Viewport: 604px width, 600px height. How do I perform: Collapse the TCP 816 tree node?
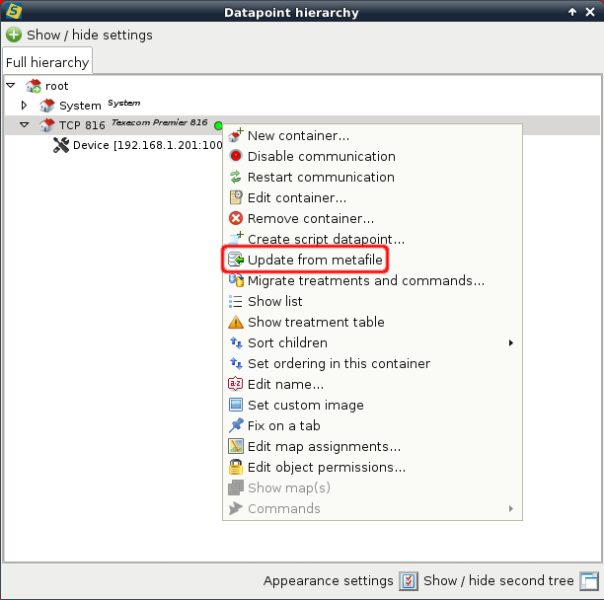coord(25,125)
